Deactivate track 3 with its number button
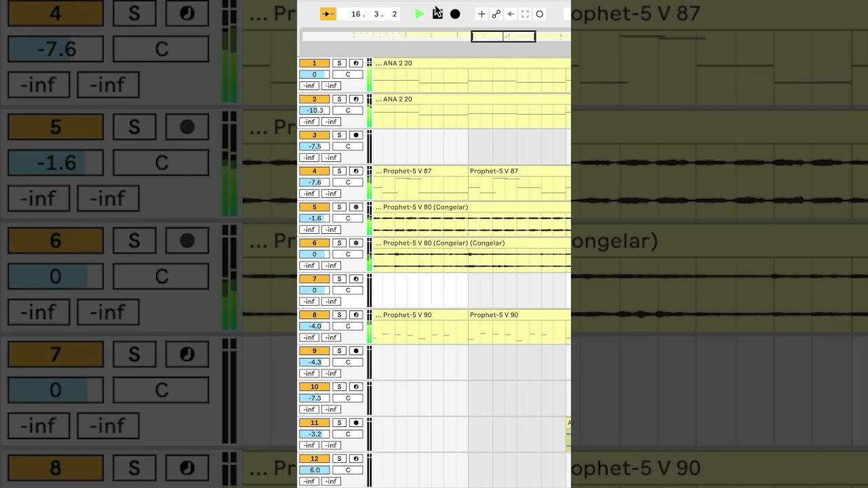Viewport: 868px width, 488px height. click(x=315, y=135)
